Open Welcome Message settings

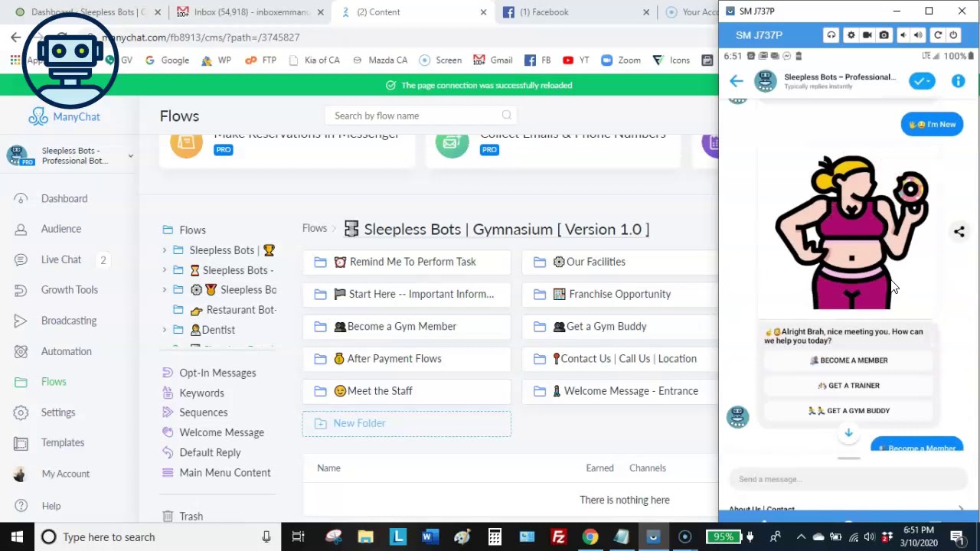pos(221,432)
